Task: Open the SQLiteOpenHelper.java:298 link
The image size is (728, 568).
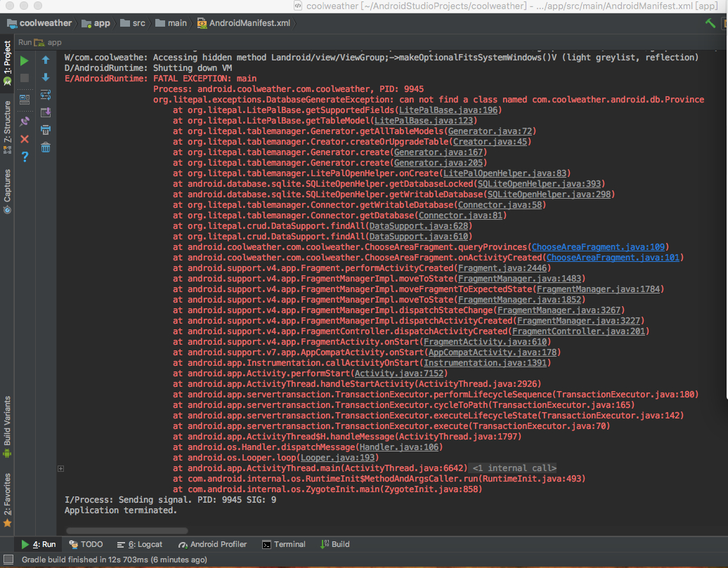Action: (549, 194)
